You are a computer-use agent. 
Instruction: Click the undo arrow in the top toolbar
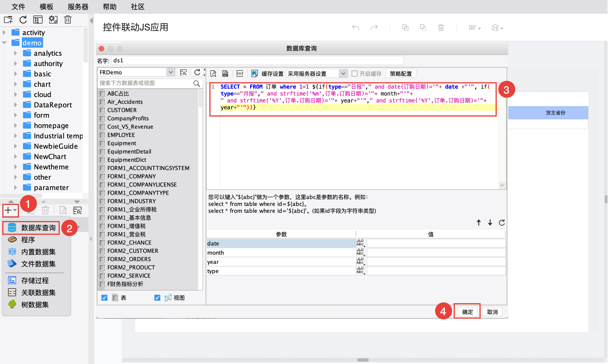point(356,28)
